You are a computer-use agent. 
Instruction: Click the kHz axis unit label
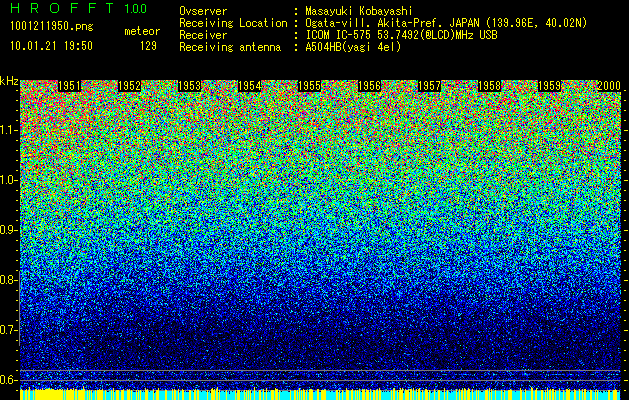click(9, 81)
